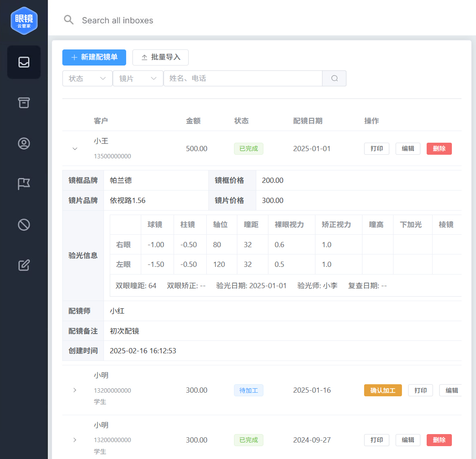Collapse the 小王 order row
Screen dimensions: 476x459
pyautogui.click(x=75, y=149)
